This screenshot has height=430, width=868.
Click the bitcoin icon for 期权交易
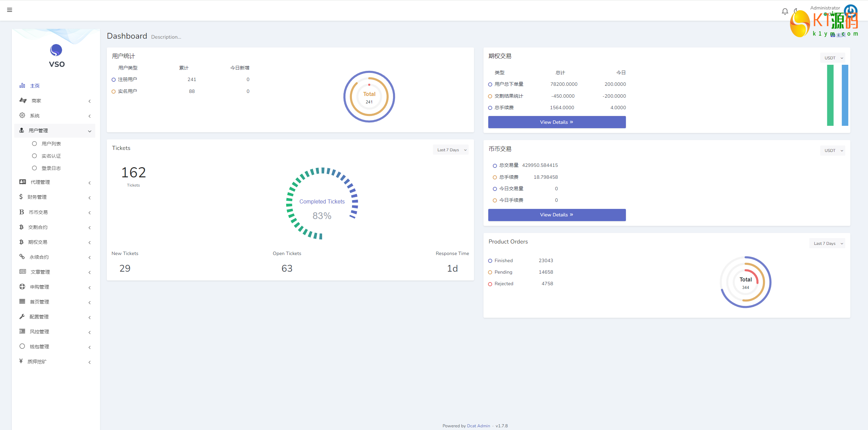[x=21, y=242]
